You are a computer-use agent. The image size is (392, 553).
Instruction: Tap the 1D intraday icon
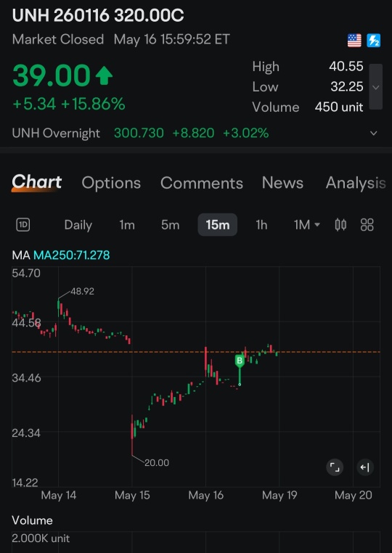pos(23,225)
